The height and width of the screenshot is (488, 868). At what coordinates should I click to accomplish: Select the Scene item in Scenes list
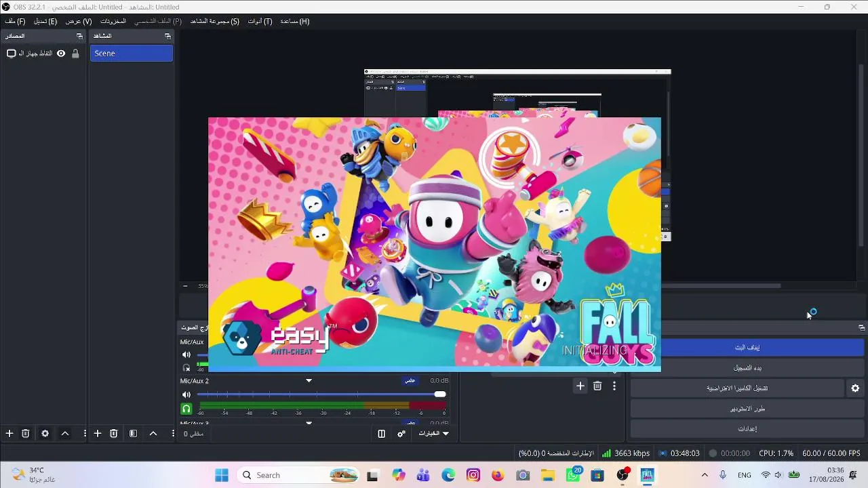click(132, 54)
